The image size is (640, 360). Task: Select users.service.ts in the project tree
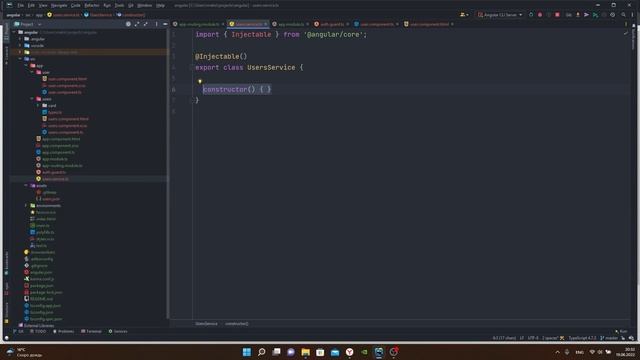pos(55,179)
